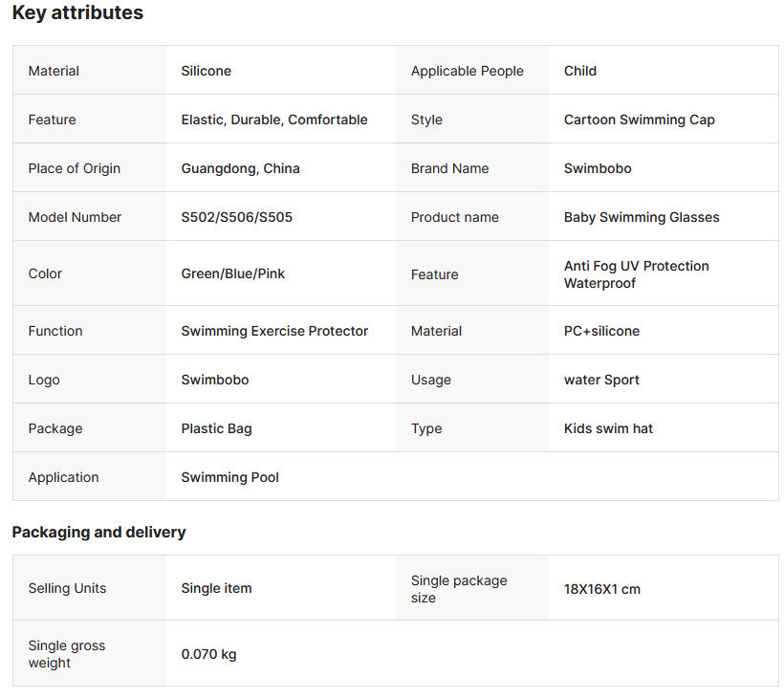This screenshot has height=699, width=784.
Task: Select the "Plastic Bag" package value
Action: point(216,428)
